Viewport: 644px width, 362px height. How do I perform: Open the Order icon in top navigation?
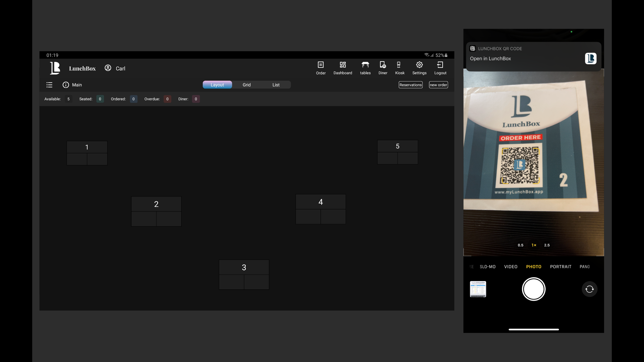320,65
